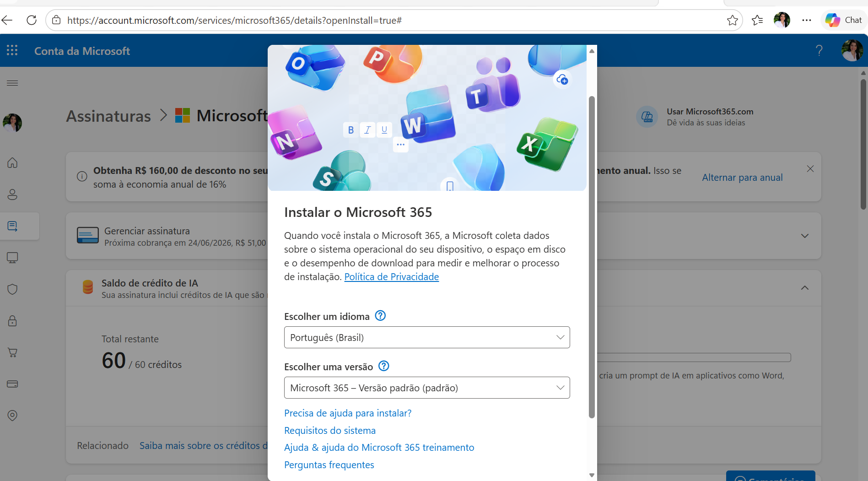
Task: Click the Assinaturas breadcrumb
Action: tap(108, 116)
